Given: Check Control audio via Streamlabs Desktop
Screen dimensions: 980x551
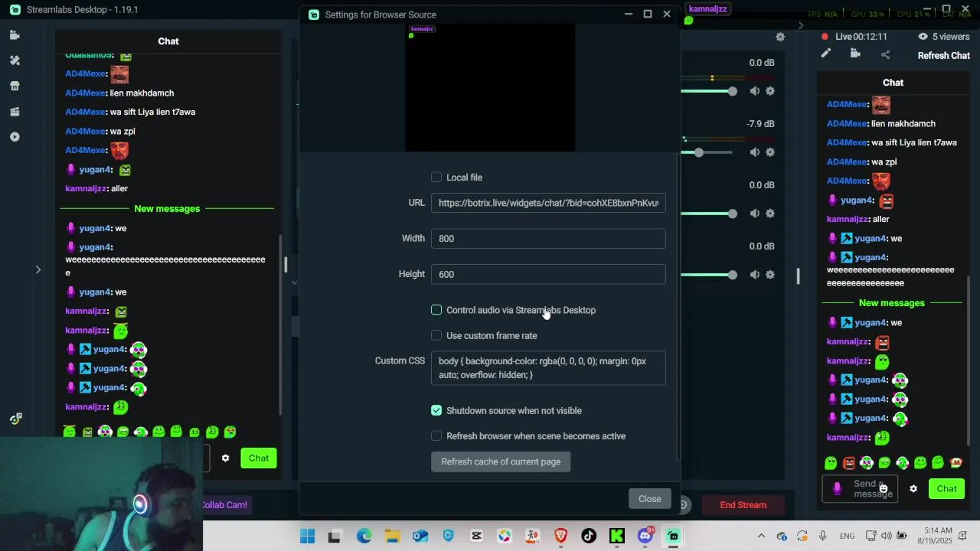Looking at the screenshot, I should click(436, 310).
